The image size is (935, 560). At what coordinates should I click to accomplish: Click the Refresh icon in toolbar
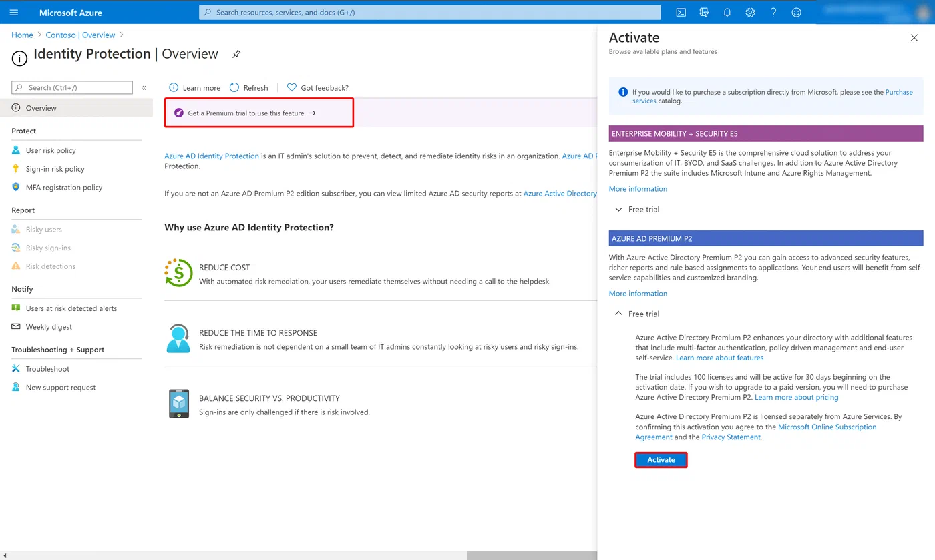tap(234, 87)
